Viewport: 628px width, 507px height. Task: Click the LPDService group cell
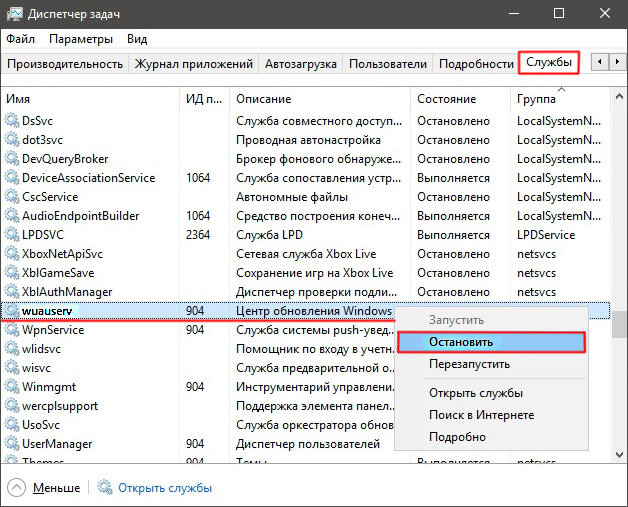[x=546, y=235]
